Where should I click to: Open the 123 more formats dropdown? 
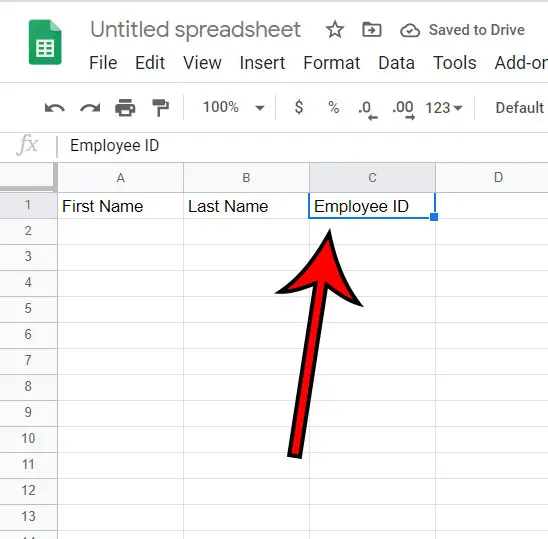point(444,108)
